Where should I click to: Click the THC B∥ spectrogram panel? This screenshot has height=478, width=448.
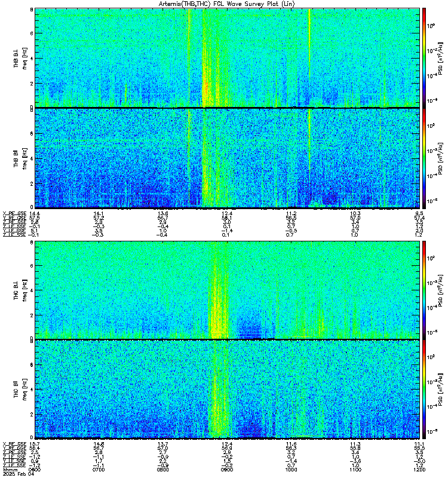pyautogui.click(x=227, y=389)
